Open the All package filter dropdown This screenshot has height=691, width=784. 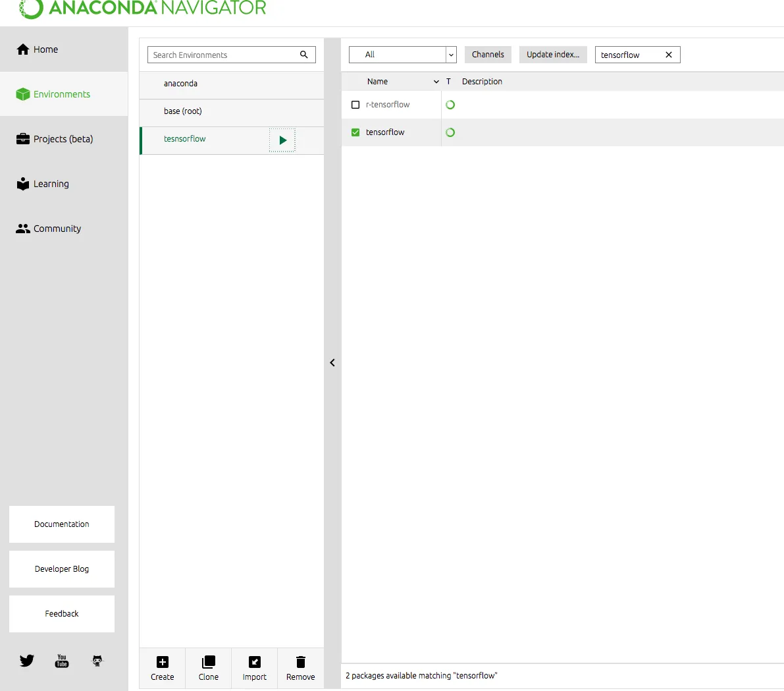pos(402,55)
